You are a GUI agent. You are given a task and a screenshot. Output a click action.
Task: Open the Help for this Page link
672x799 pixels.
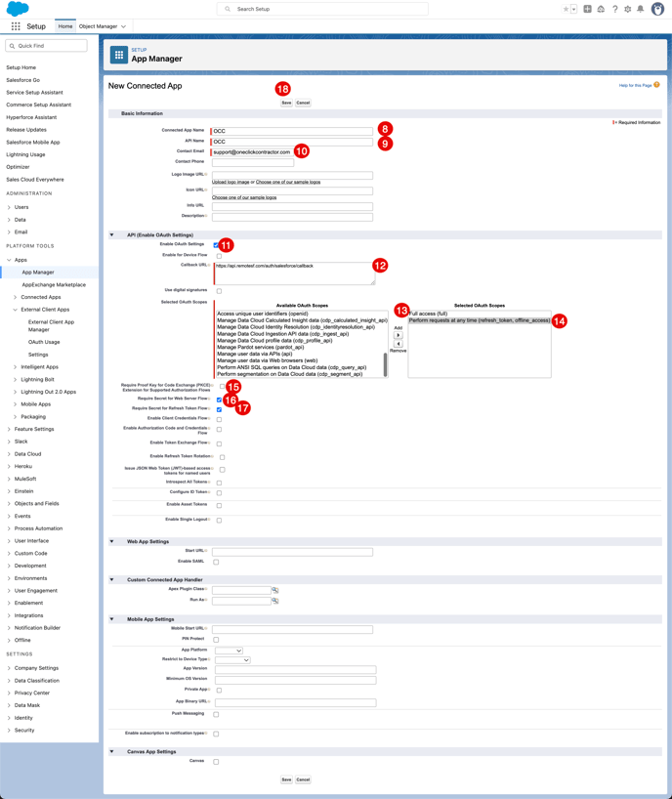636,86
